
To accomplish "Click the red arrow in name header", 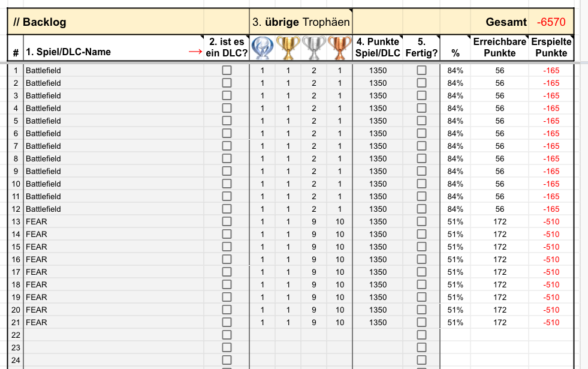I will (195, 52).
